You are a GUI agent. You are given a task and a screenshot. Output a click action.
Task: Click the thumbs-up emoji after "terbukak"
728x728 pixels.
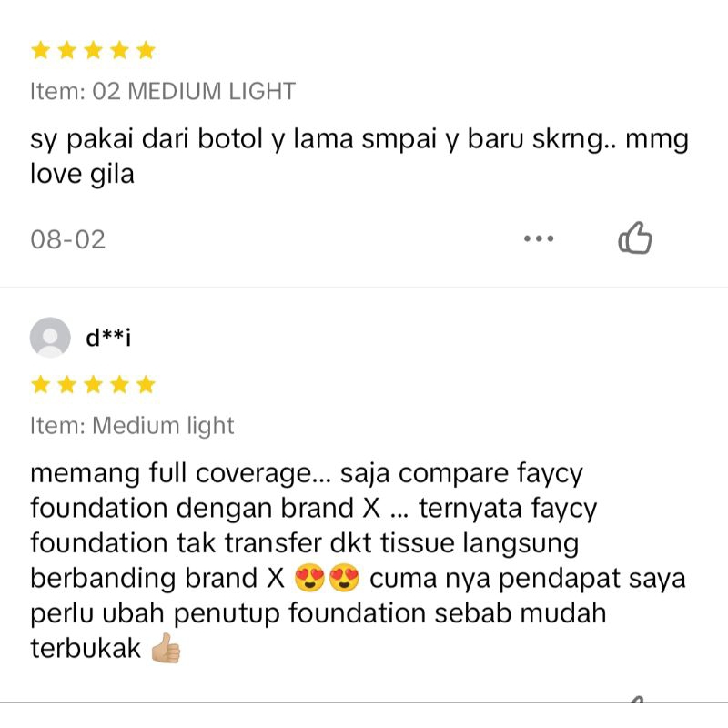[x=166, y=648]
